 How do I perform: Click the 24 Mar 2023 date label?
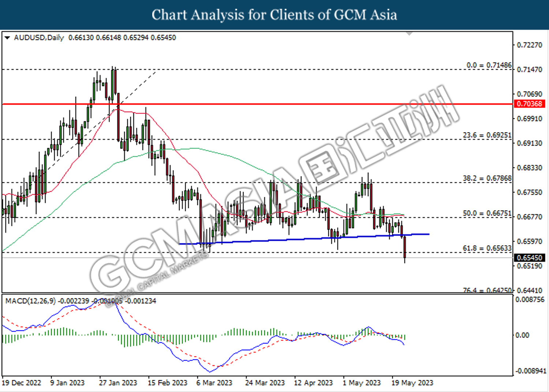[x=265, y=383]
